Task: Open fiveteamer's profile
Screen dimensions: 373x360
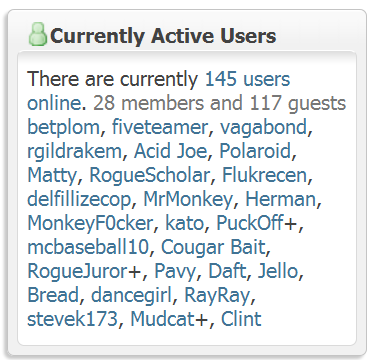Action: click(x=160, y=128)
